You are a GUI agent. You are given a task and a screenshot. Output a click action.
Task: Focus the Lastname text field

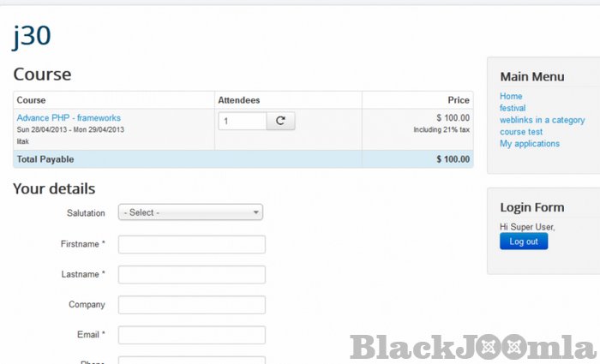tap(191, 274)
